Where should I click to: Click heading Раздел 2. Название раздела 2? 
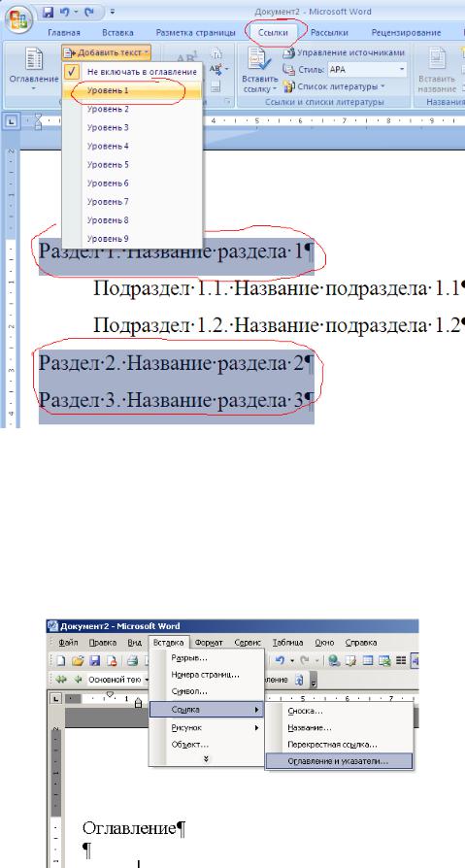(x=177, y=363)
